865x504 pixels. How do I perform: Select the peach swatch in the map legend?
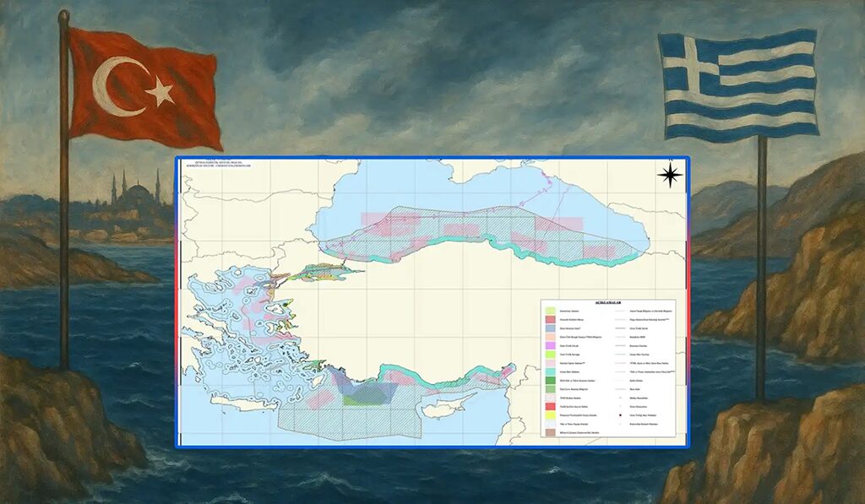550,337
